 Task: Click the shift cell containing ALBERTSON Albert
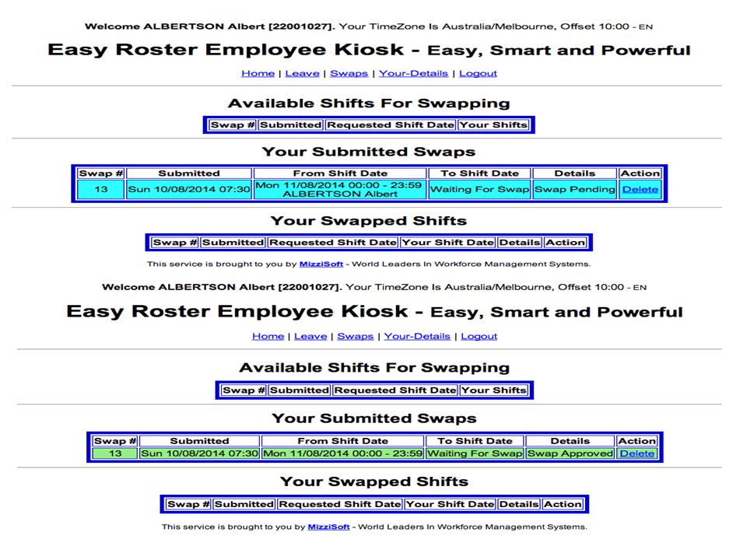tap(340, 190)
